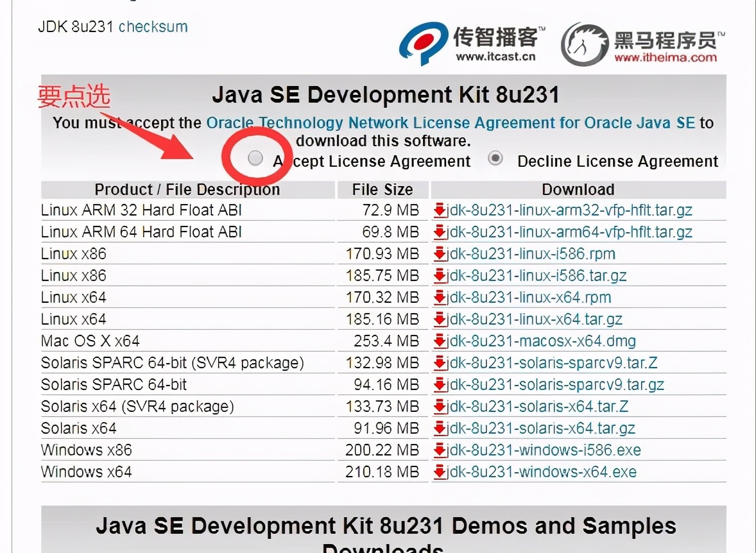Click the download icon for jdk-8u231-linux-x64.tar.gz
756x553 pixels.
[x=440, y=319]
